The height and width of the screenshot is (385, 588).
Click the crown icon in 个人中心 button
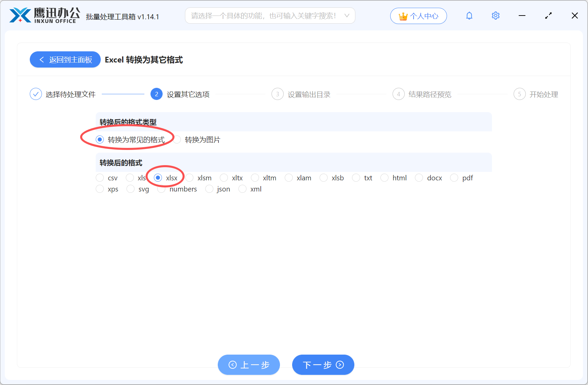click(403, 16)
